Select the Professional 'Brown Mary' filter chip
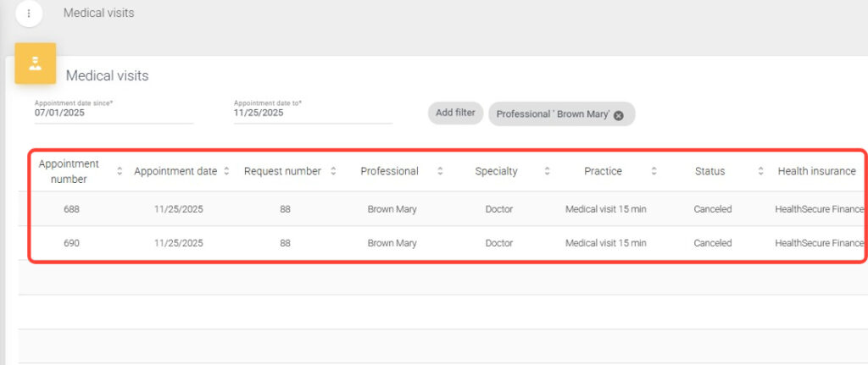The image size is (868, 365). [553, 114]
